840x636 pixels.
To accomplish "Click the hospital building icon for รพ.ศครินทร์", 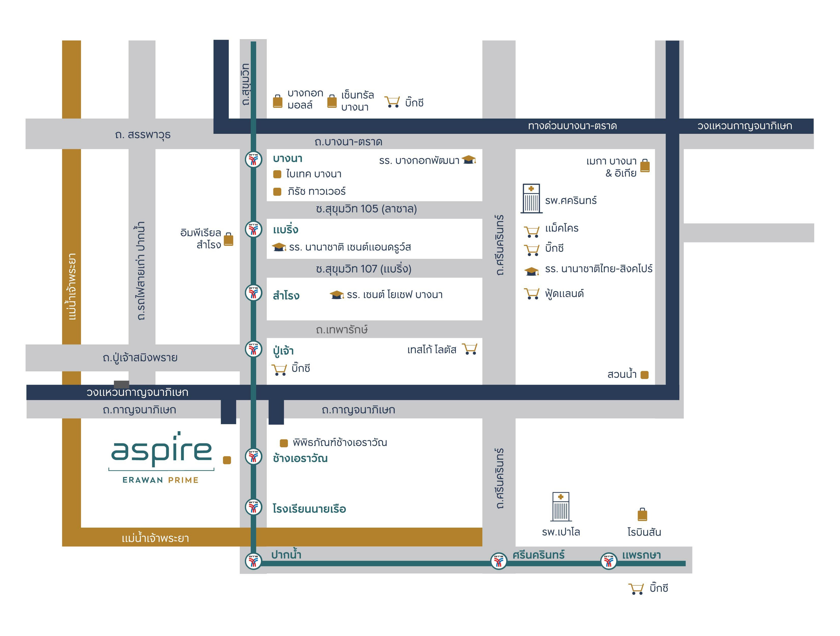I will [x=531, y=198].
